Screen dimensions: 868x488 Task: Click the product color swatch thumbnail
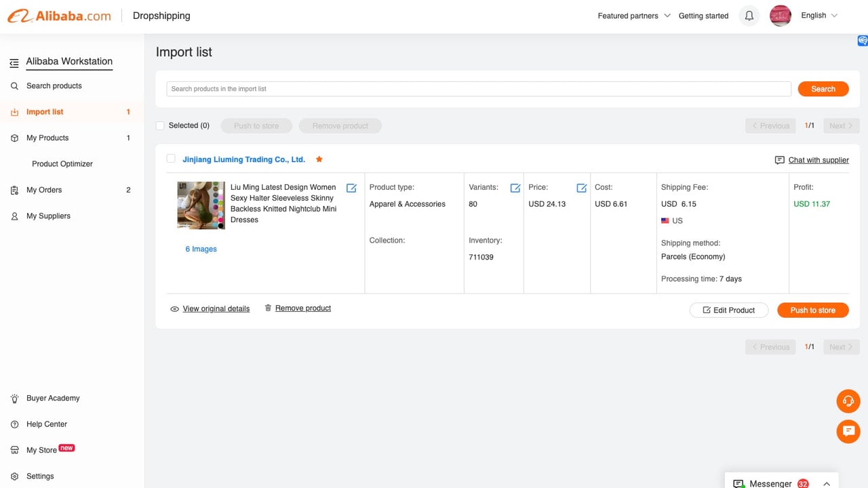point(201,205)
